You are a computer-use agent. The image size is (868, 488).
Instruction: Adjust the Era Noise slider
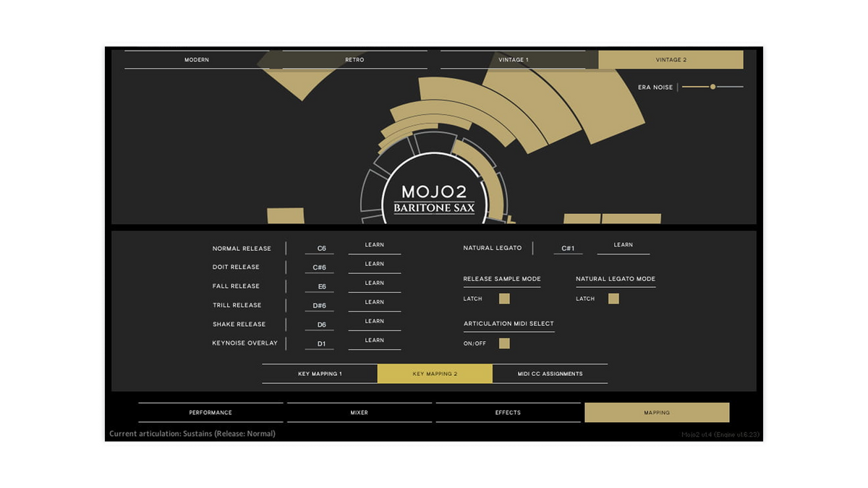(x=712, y=87)
